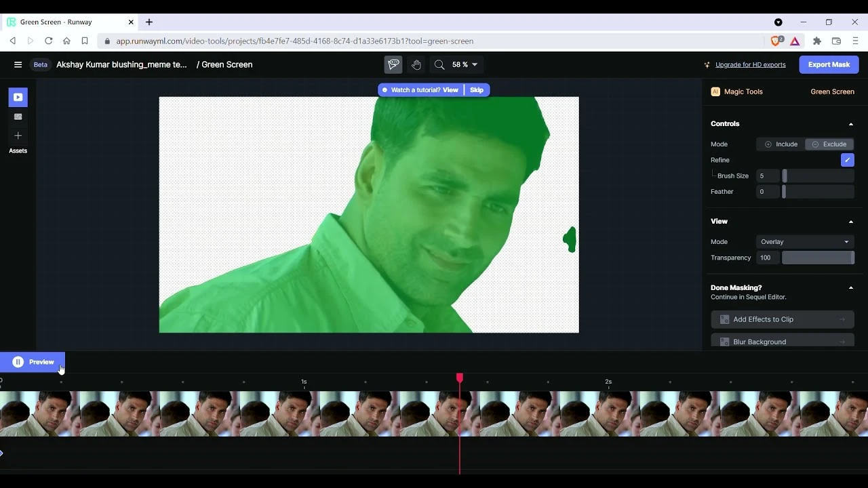Select the Green Screen tab in the panel
Viewport: 868px width, 488px height.
pyautogui.click(x=832, y=91)
